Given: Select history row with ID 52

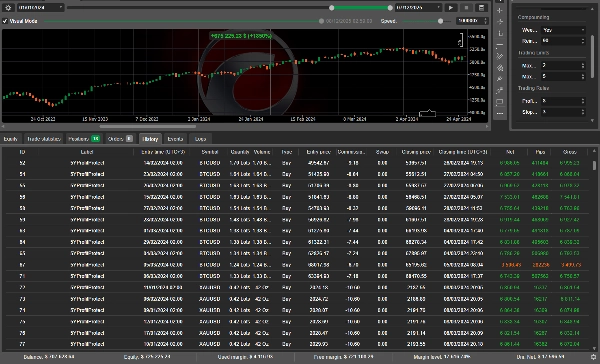Looking at the screenshot, I should tap(297, 163).
